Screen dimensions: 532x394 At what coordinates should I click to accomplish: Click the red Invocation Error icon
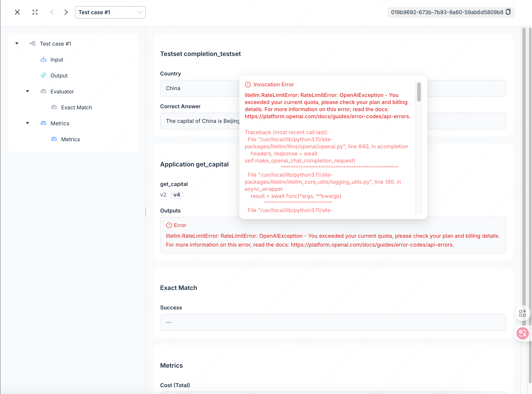tap(248, 84)
